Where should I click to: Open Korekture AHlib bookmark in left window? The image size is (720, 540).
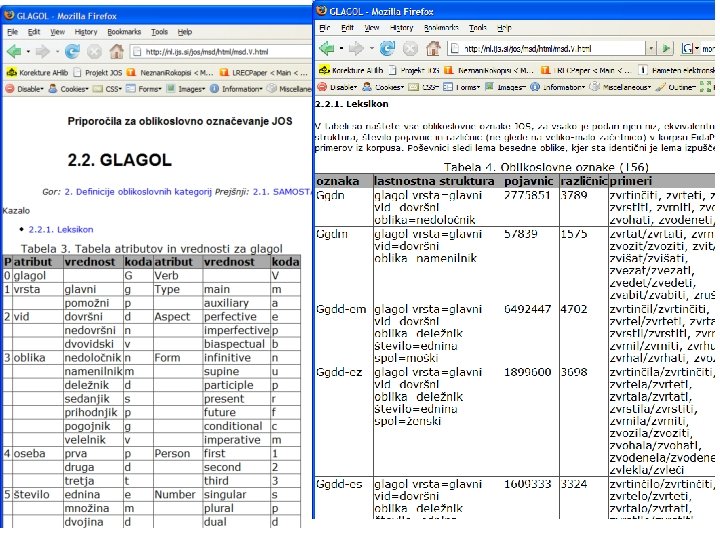pos(38,73)
